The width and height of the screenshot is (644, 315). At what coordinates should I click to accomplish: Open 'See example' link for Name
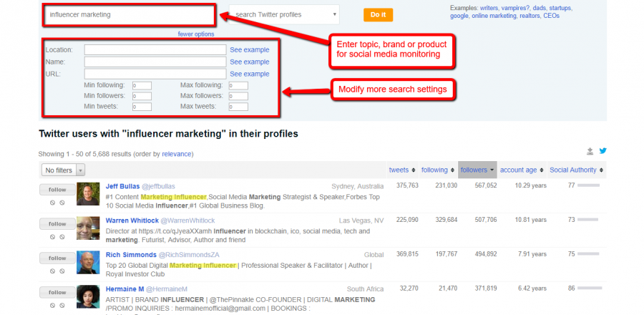(x=250, y=62)
